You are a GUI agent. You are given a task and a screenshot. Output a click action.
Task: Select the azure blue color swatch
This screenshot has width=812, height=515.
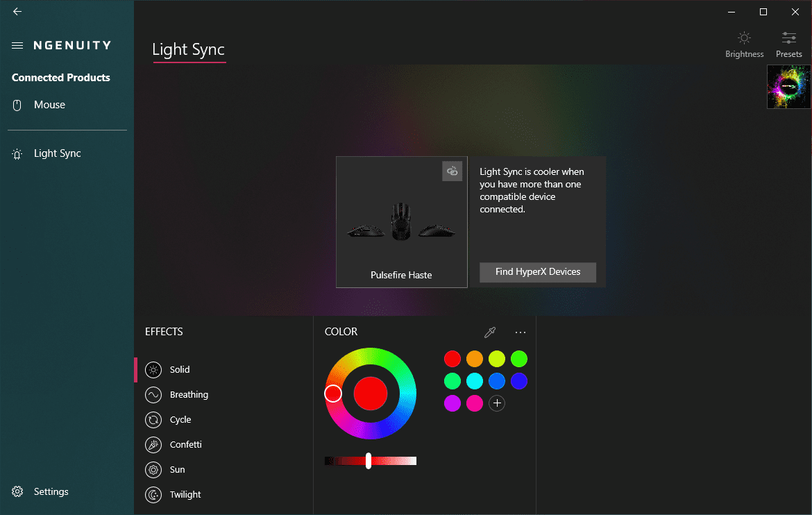497,381
